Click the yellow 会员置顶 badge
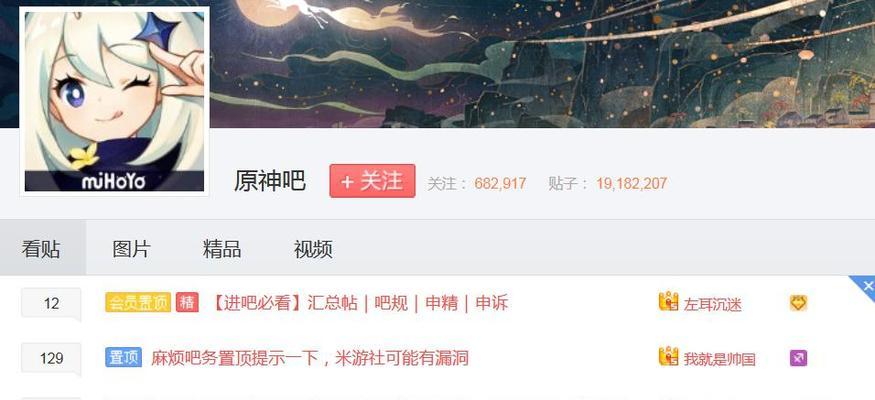 (138, 302)
